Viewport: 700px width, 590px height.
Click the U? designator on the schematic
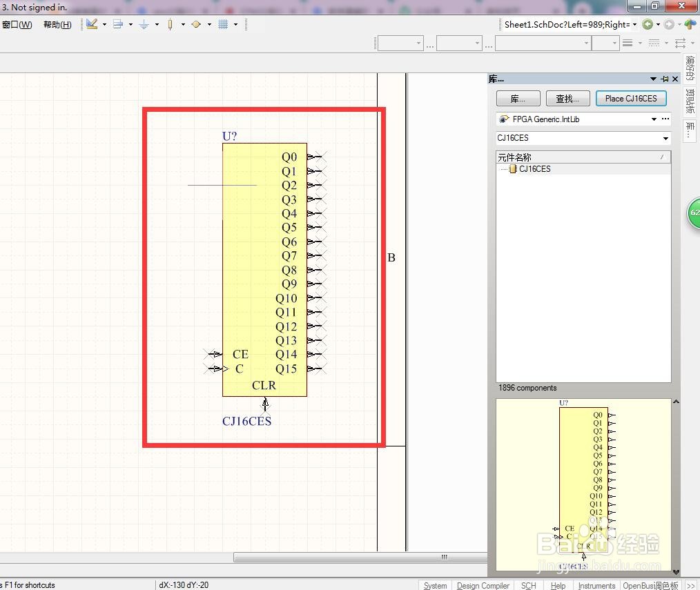pos(229,136)
